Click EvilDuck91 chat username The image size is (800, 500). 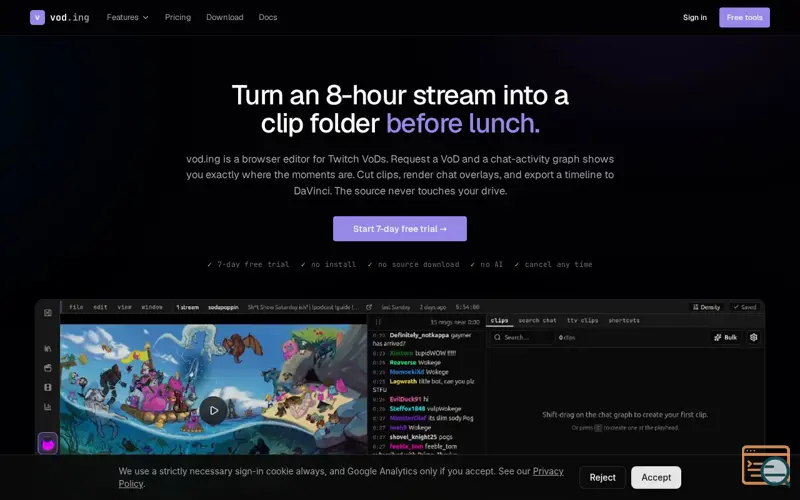(x=405, y=399)
